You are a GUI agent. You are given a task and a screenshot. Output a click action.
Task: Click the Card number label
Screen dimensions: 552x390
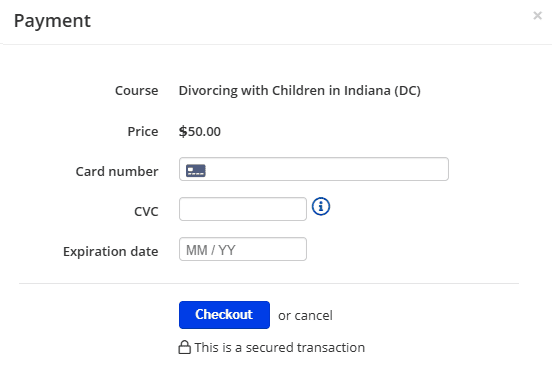117,172
